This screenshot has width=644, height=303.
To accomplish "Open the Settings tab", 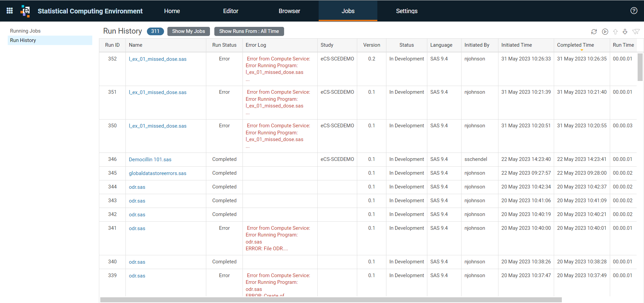I will point(407,11).
